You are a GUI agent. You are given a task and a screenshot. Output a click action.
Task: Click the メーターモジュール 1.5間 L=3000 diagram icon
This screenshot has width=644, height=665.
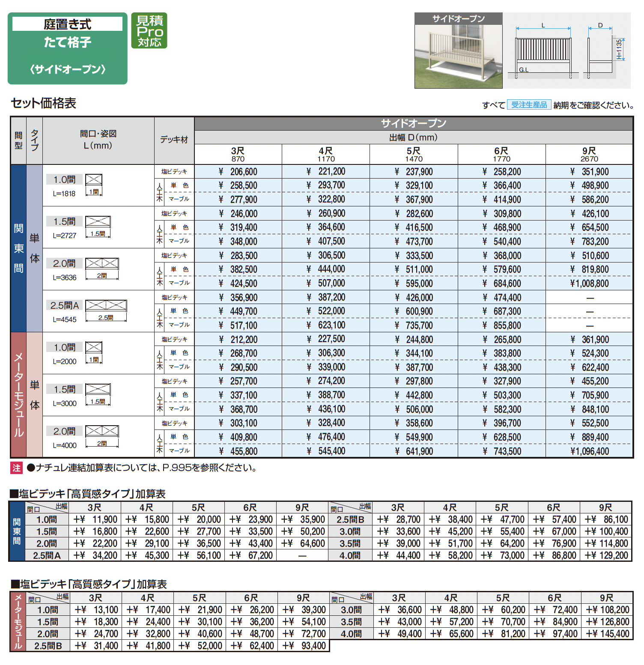tap(98, 395)
